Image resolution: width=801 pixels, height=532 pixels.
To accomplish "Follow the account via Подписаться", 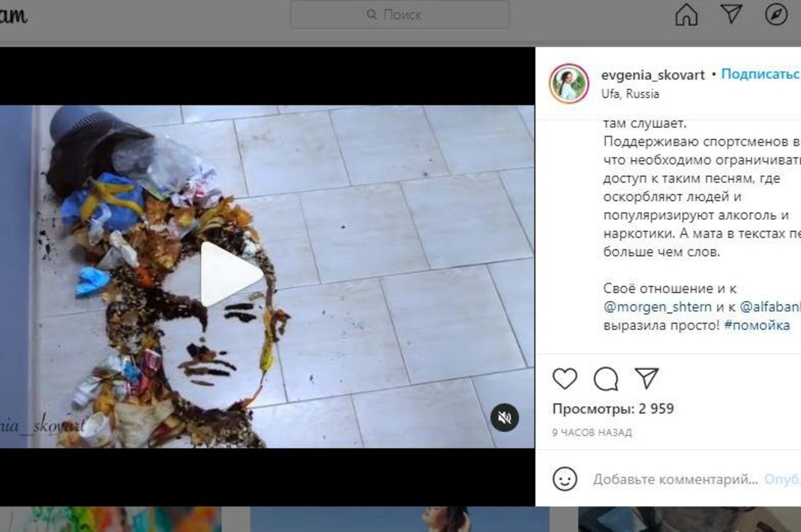I will [x=761, y=74].
